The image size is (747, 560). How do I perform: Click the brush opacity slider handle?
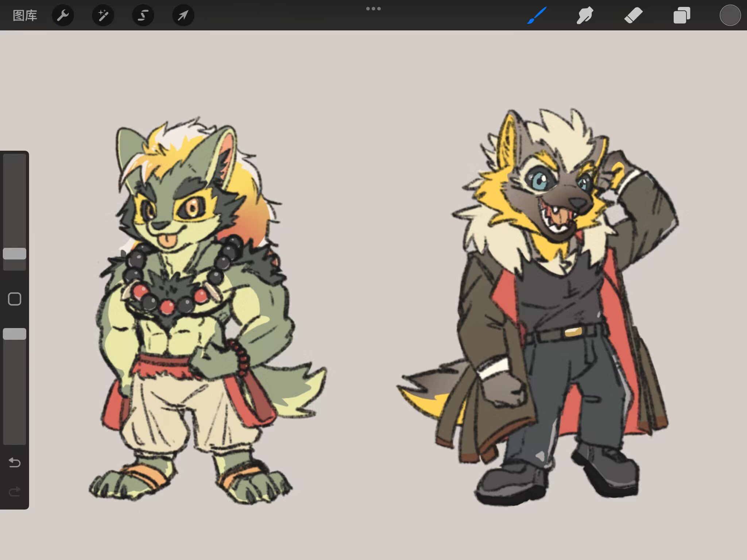(x=15, y=334)
